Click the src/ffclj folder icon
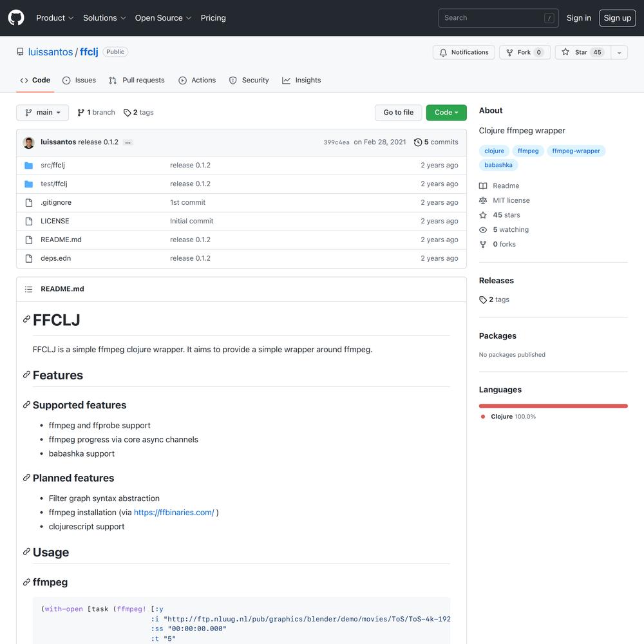Viewport: 644px width, 644px height. click(29, 165)
